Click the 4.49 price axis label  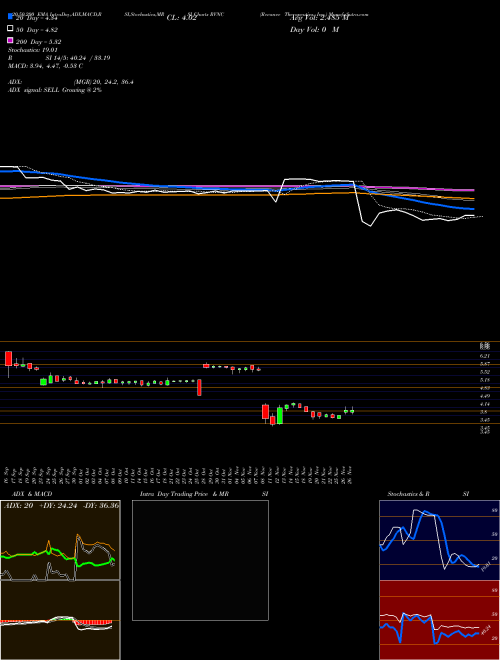(x=485, y=396)
